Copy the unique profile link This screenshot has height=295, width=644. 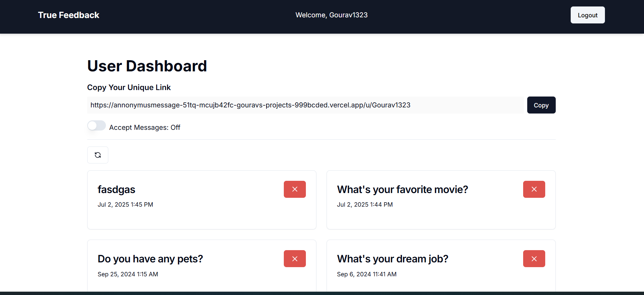click(541, 105)
